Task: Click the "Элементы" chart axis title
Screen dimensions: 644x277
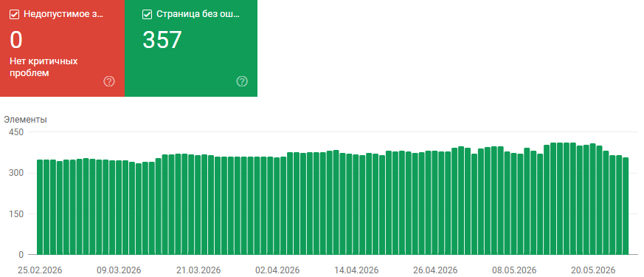Action: (25, 120)
